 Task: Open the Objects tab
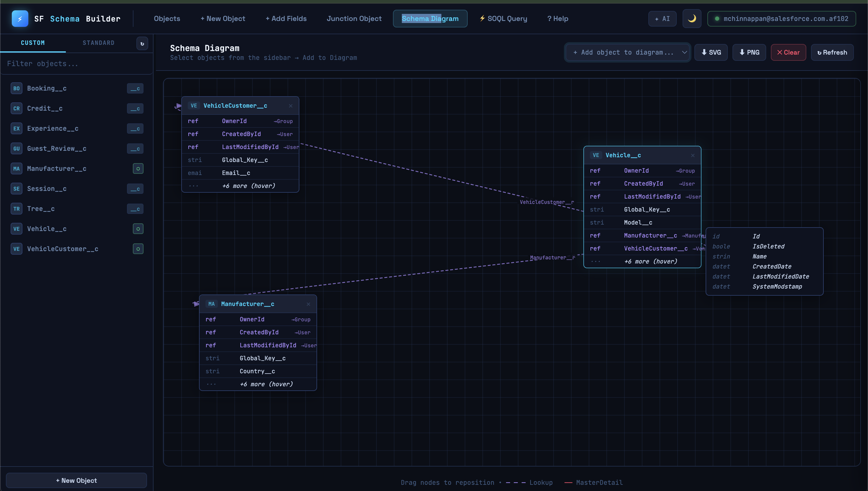tap(167, 19)
